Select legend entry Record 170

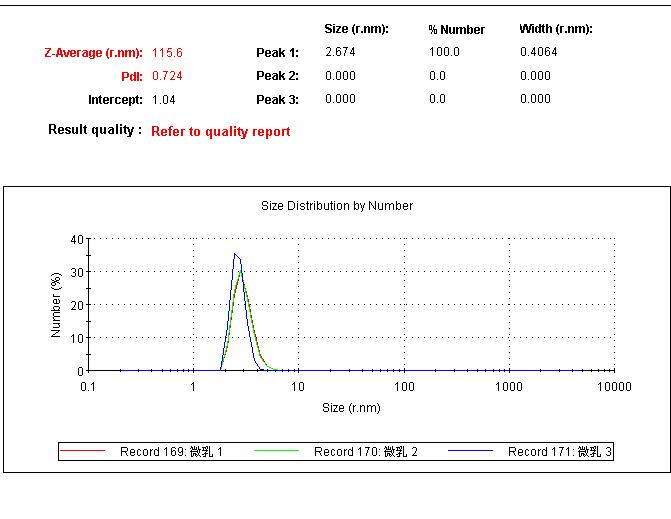[x=365, y=452]
